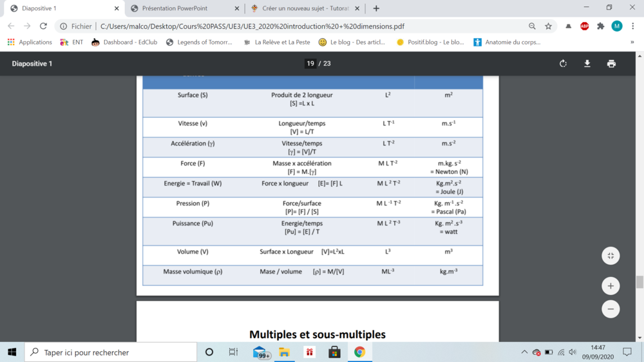The image size is (644, 362).
Task: Download the PDF file
Action: [587, 64]
